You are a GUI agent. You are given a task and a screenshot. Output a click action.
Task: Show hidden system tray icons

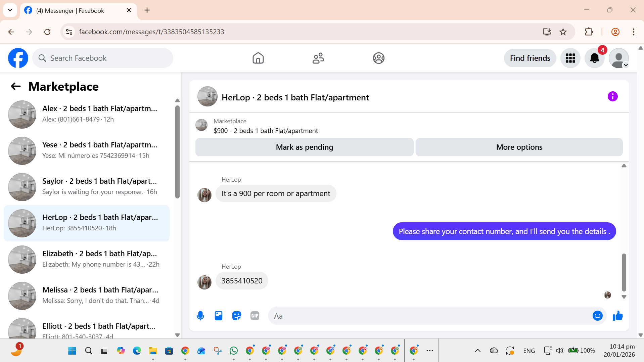(477, 351)
